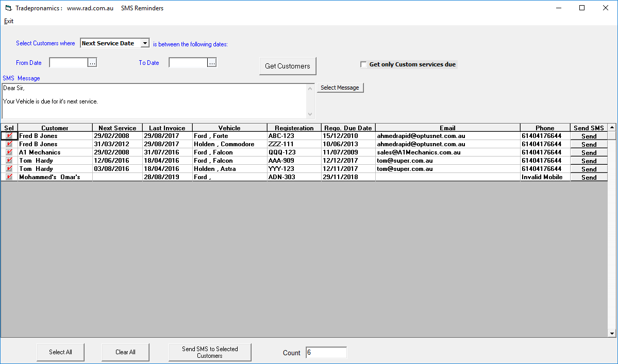Click the Sel column header

[x=9, y=128]
